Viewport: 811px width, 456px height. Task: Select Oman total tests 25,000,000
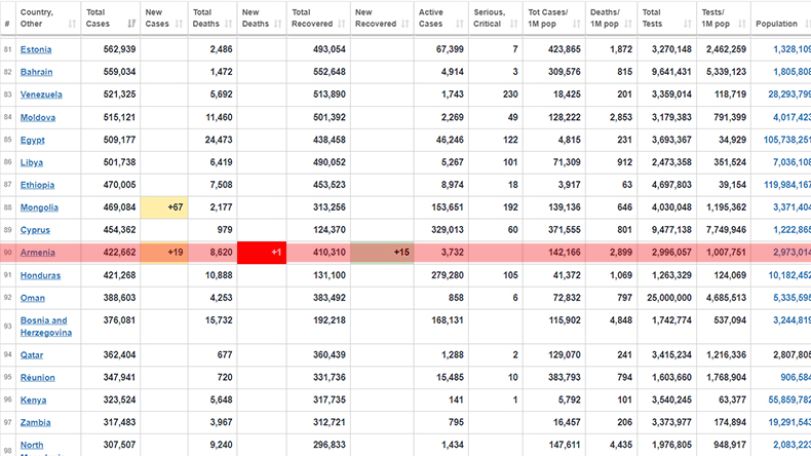pyautogui.click(x=669, y=298)
